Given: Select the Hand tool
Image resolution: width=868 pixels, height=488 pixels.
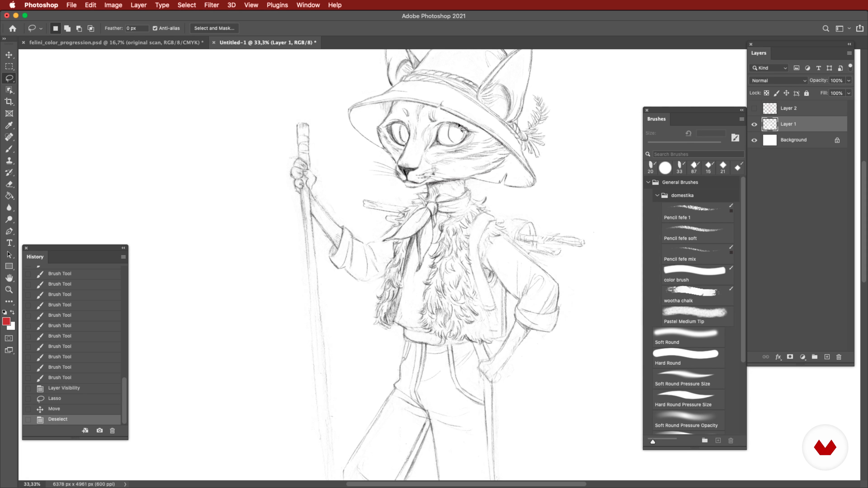Looking at the screenshot, I should 9,278.
